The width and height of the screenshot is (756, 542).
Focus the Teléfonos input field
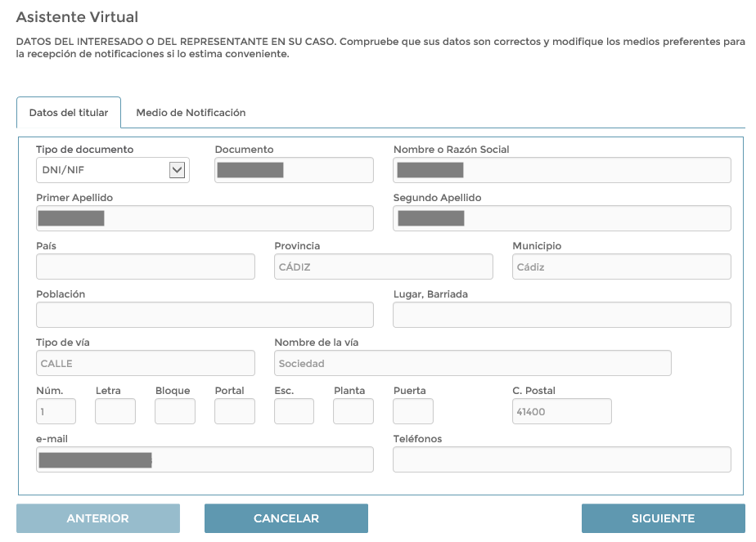561,459
